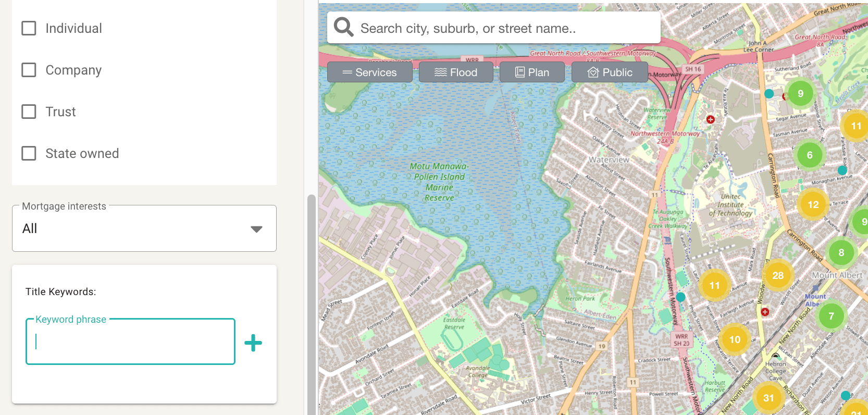Click the SH 16 motorway shield
The width and height of the screenshot is (868, 415).
(x=693, y=69)
